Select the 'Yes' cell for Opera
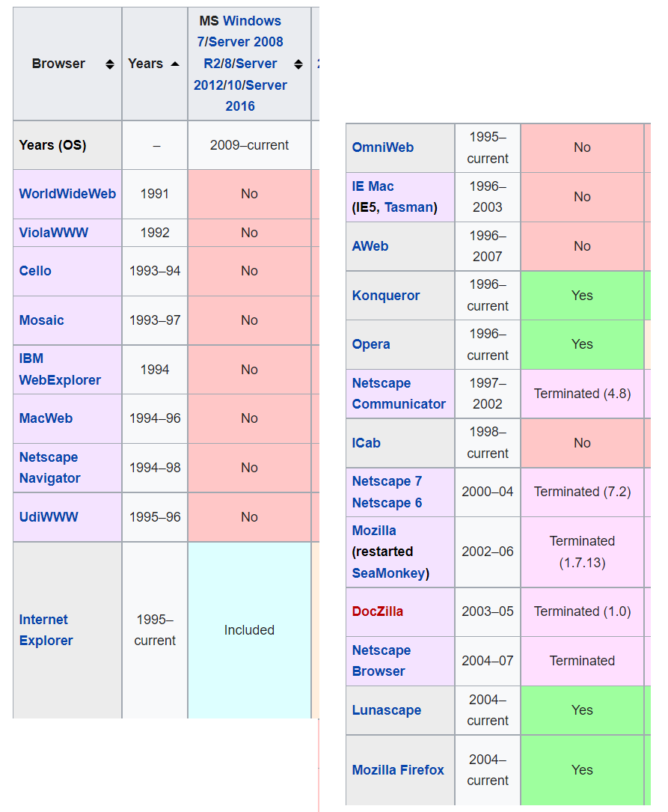This screenshot has height=812, width=668. click(582, 344)
